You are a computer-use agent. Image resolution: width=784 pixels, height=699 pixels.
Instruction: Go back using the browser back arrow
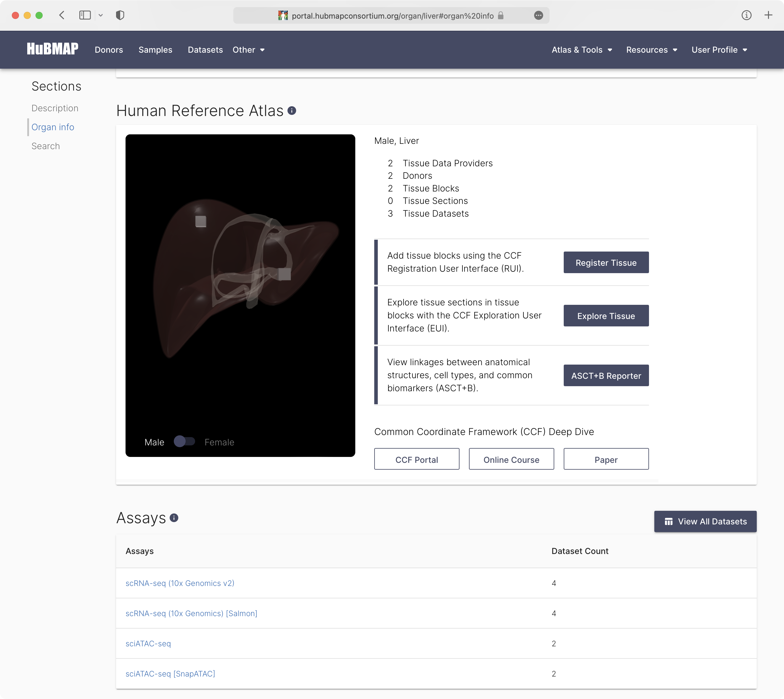point(62,15)
